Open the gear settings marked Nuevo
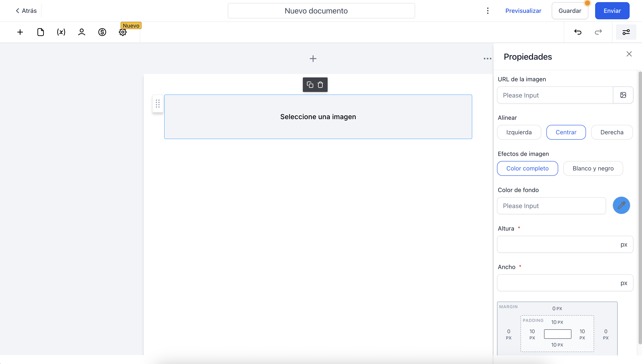The width and height of the screenshot is (642, 364). 123,32
